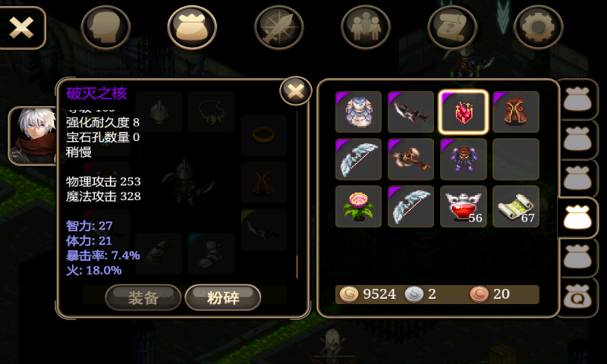Image resolution: width=607 pixels, height=364 pixels.
Task: Switch to the Q quest bag tab
Action: coord(577,297)
